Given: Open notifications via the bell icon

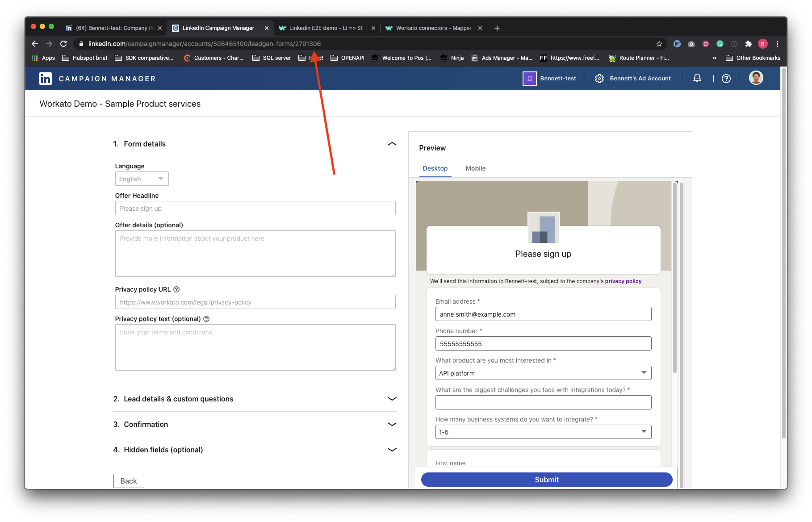Looking at the screenshot, I should coord(697,78).
